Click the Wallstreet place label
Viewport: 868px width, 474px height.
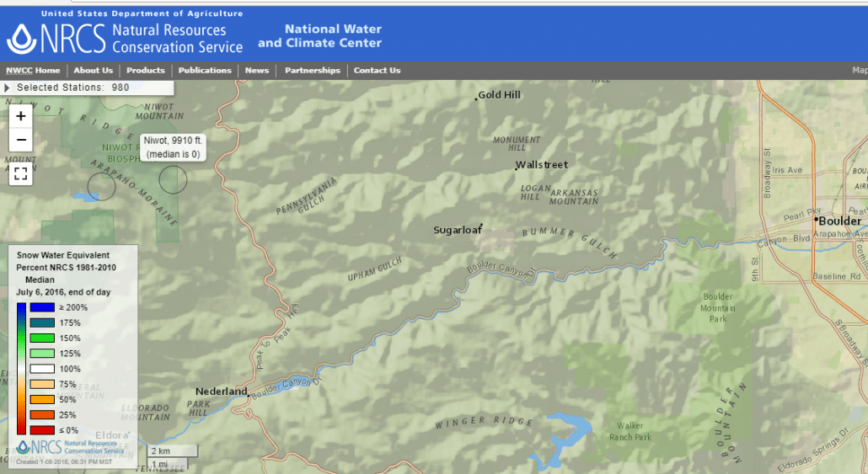pyautogui.click(x=541, y=165)
